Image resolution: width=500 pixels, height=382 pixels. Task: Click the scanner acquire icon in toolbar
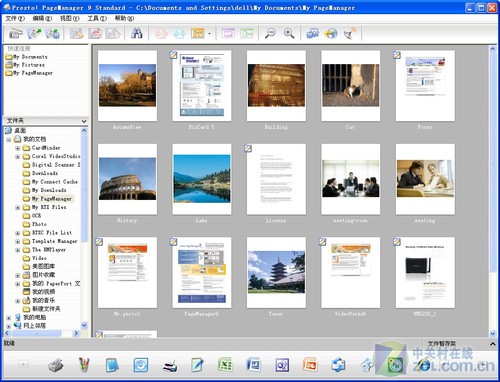pos(15,33)
